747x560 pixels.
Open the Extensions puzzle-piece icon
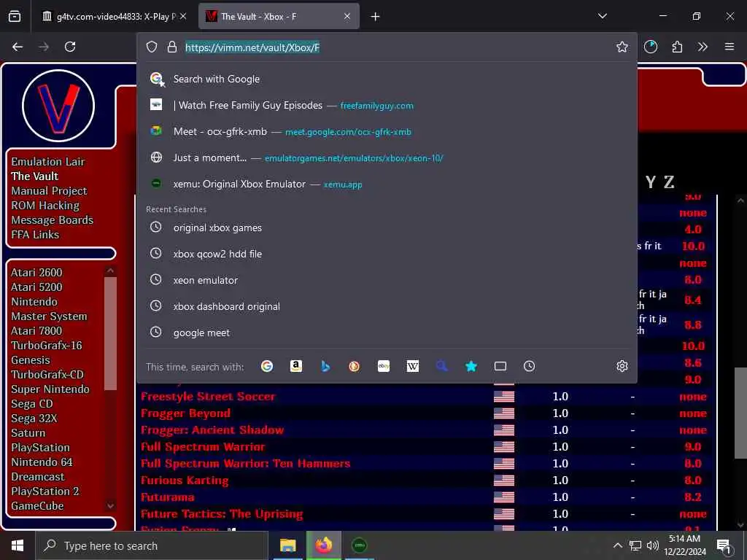[677, 47]
